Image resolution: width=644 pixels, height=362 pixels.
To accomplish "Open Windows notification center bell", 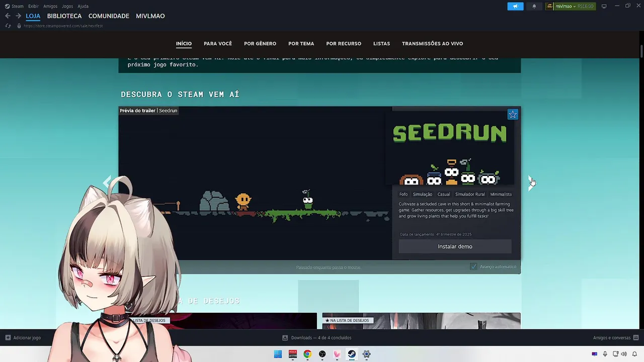I will pyautogui.click(x=635, y=354).
